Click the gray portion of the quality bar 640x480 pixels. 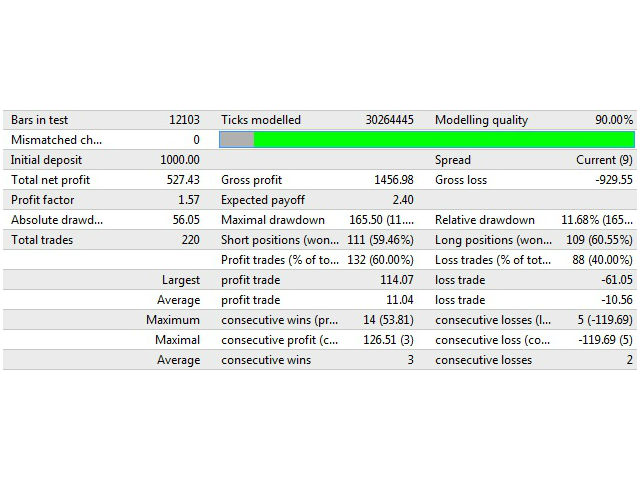(237, 140)
